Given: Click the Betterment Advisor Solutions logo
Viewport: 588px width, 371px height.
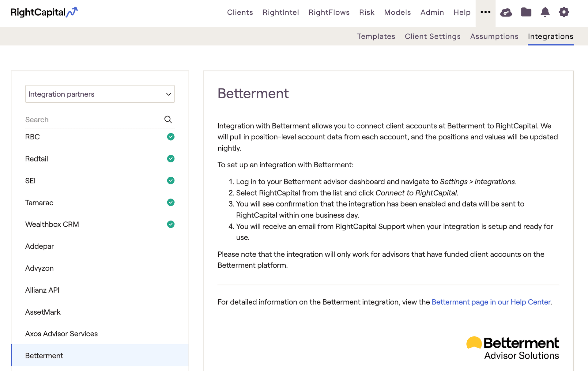Looking at the screenshot, I should [x=512, y=348].
